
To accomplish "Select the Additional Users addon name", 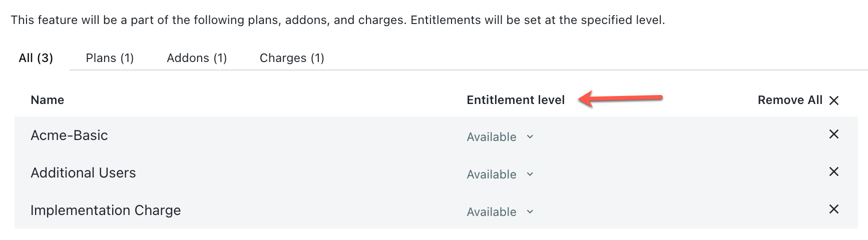I will click(x=83, y=173).
